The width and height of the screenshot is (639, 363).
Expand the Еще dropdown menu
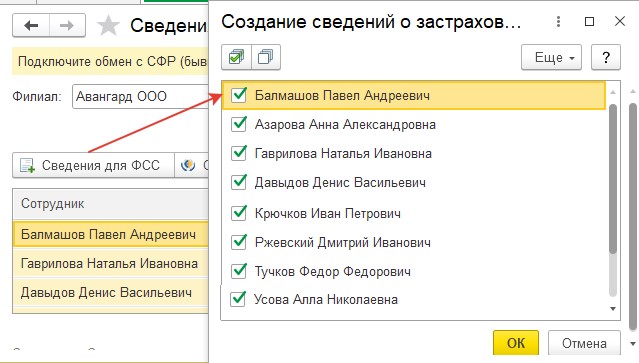(x=551, y=57)
